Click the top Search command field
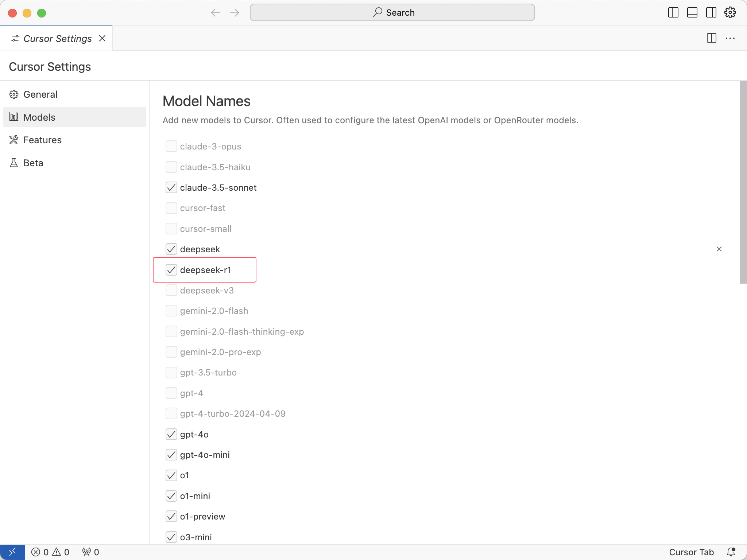 (392, 13)
